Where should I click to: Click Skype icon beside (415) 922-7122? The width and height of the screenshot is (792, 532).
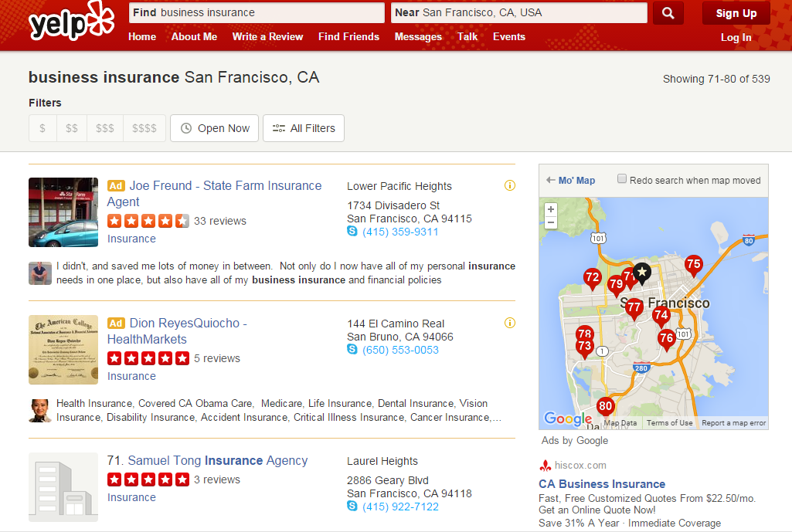click(352, 506)
